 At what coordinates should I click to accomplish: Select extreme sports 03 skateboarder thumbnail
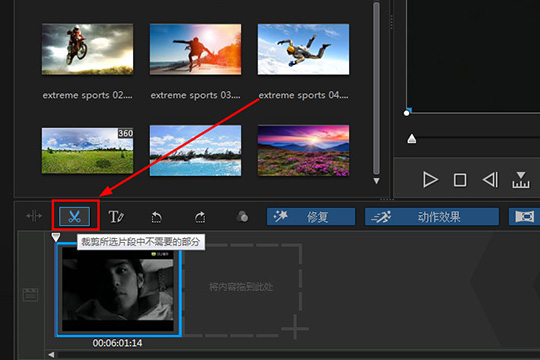[x=195, y=49]
